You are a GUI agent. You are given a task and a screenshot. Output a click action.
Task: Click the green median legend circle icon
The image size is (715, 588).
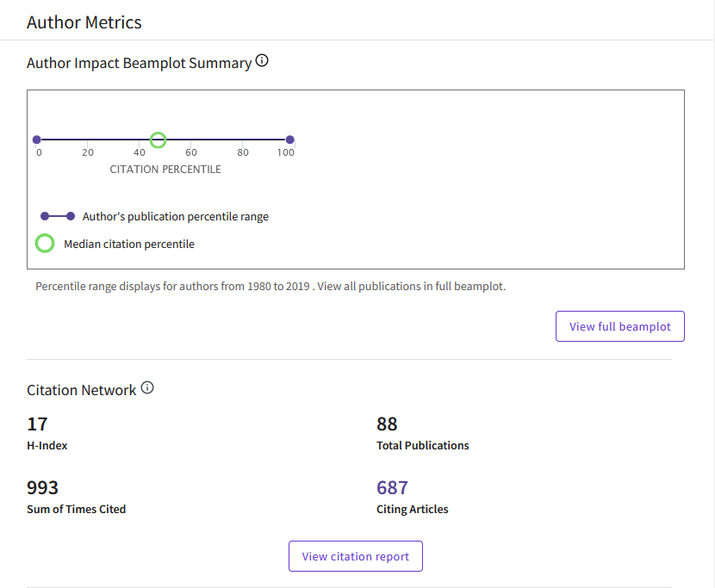(45, 244)
